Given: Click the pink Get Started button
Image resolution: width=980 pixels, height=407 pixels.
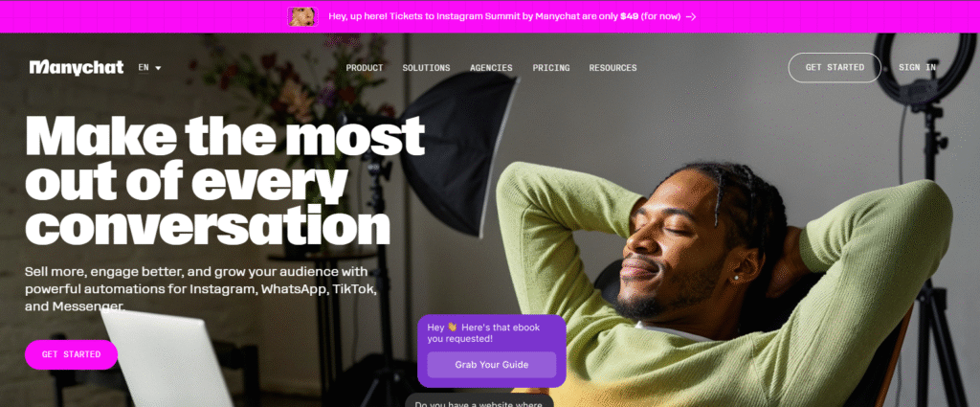Looking at the screenshot, I should tap(71, 354).
